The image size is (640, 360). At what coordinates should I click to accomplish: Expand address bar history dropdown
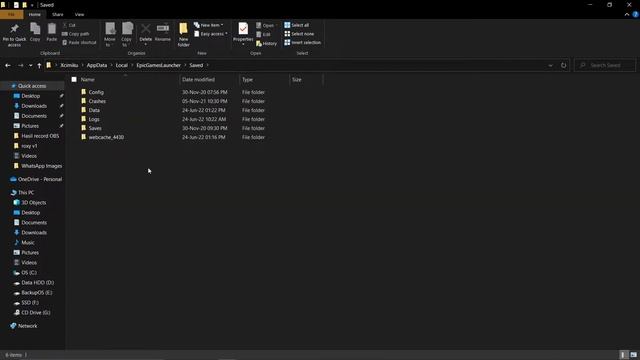pyautogui.click(x=550, y=65)
